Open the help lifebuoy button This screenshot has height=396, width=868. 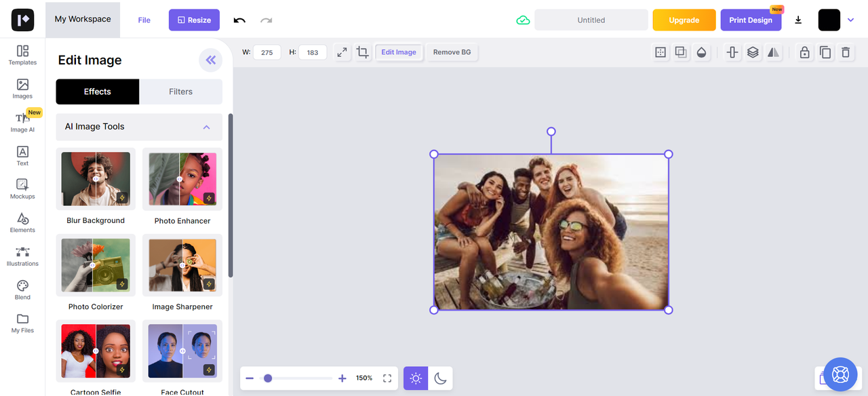840,374
